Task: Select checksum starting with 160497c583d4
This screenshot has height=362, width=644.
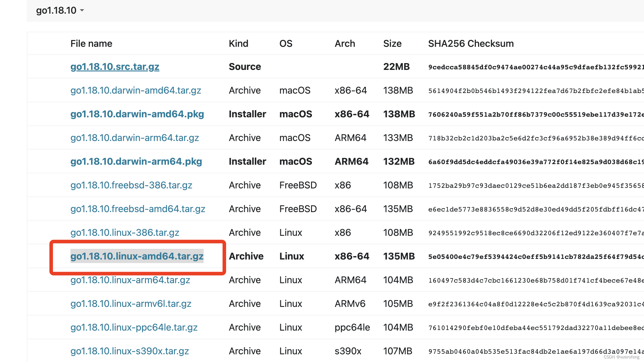Action: pyautogui.click(x=536, y=280)
